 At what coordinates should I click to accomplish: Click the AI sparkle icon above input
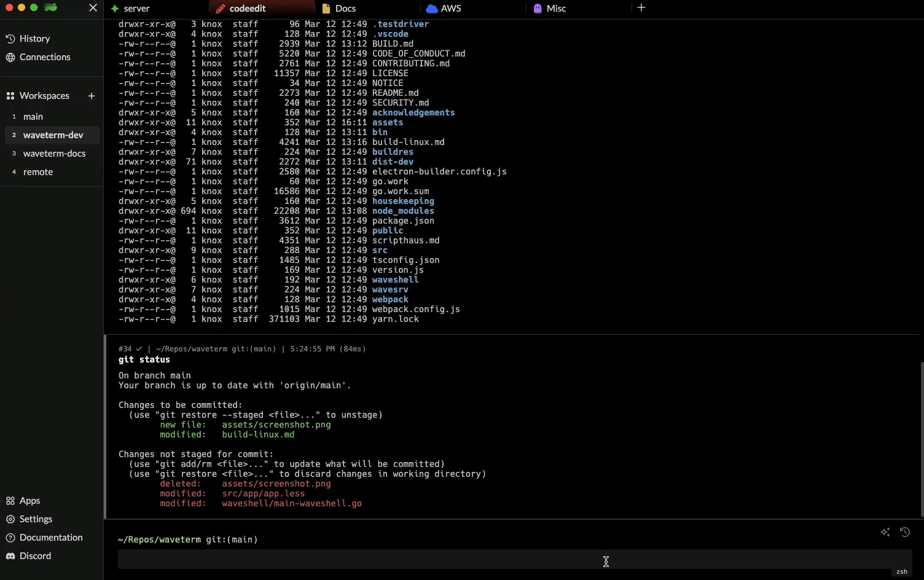click(885, 533)
